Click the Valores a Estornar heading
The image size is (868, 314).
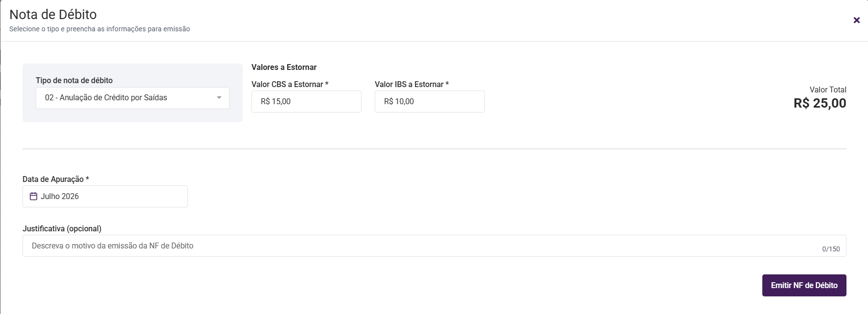(x=284, y=67)
